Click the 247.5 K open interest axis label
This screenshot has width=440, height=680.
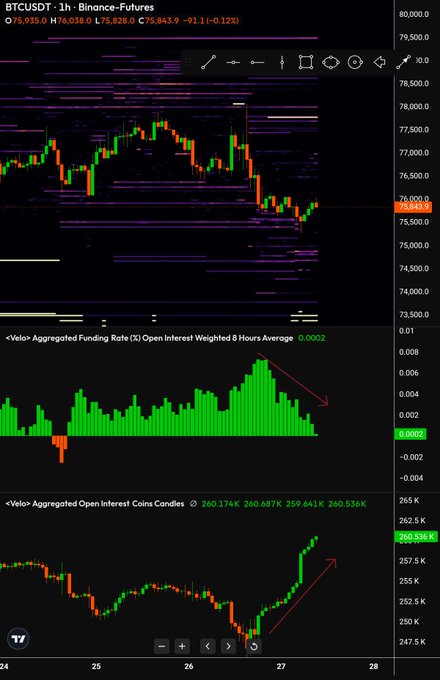(412, 642)
